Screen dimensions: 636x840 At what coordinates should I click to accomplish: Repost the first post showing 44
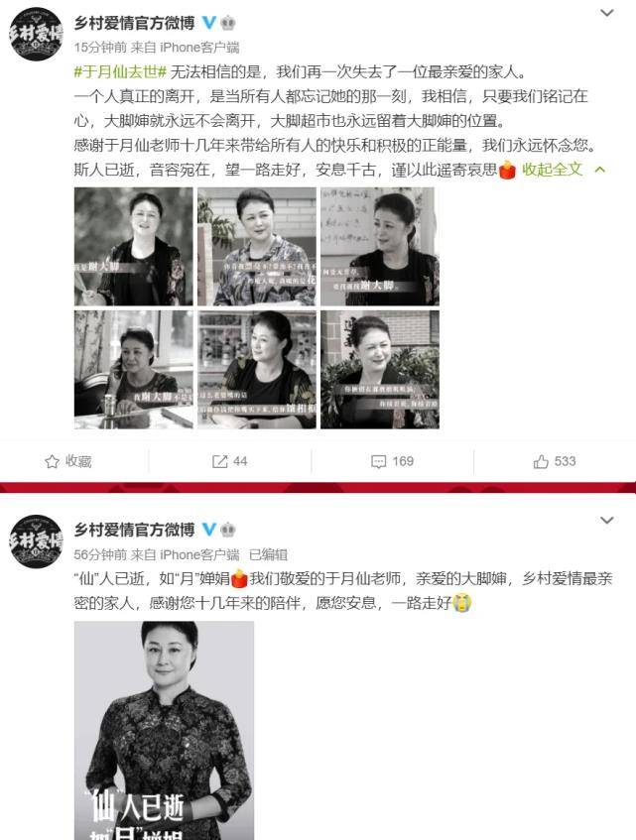(230, 461)
